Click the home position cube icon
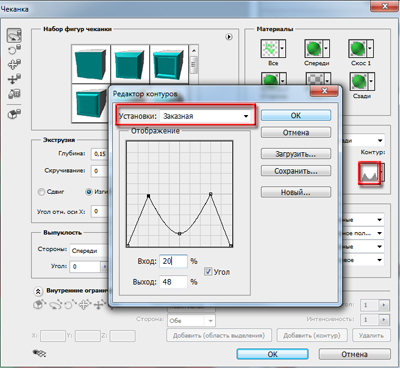This screenshot has width=400, height=368. 14,114
